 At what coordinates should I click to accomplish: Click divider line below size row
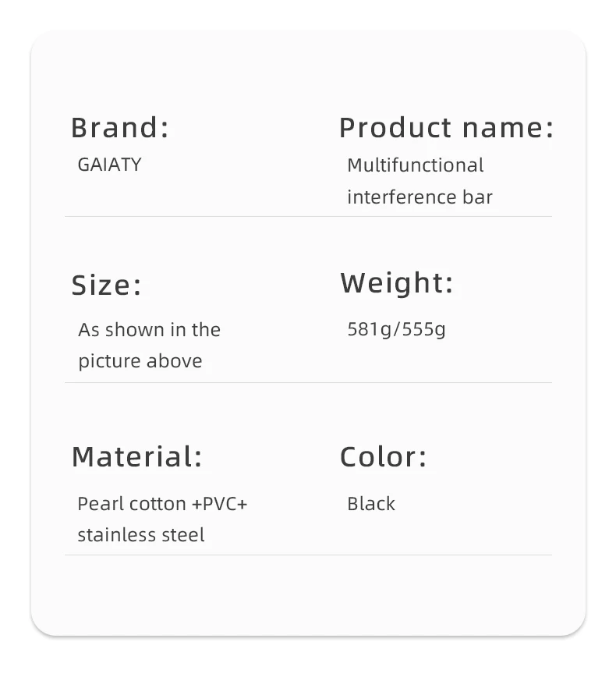click(308, 382)
